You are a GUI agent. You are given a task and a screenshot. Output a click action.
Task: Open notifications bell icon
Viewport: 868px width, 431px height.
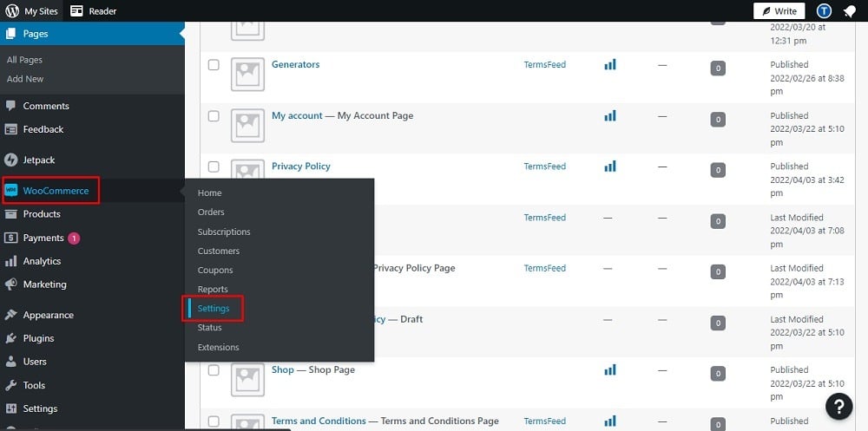click(x=850, y=11)
